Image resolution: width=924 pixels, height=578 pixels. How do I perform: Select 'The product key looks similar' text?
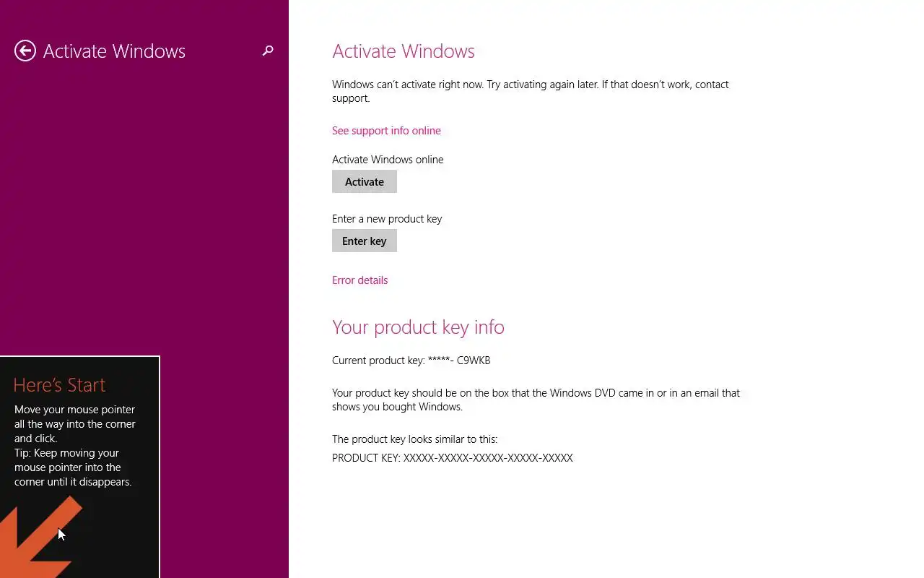click(414, 439)
